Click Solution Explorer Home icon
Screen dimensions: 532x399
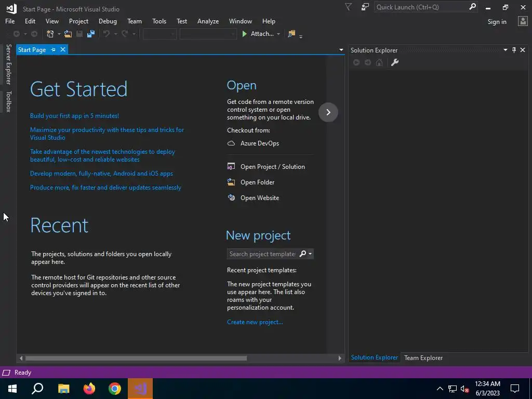point(379,62)
